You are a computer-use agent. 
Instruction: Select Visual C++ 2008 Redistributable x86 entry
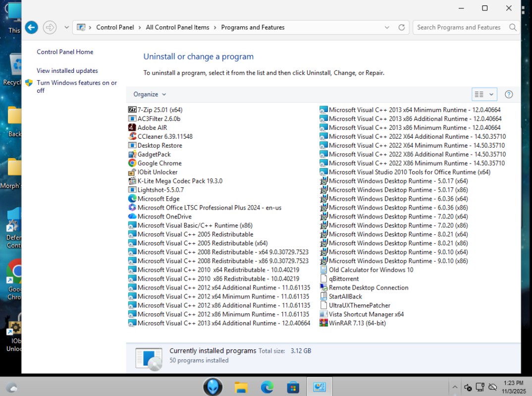[218, 261]
